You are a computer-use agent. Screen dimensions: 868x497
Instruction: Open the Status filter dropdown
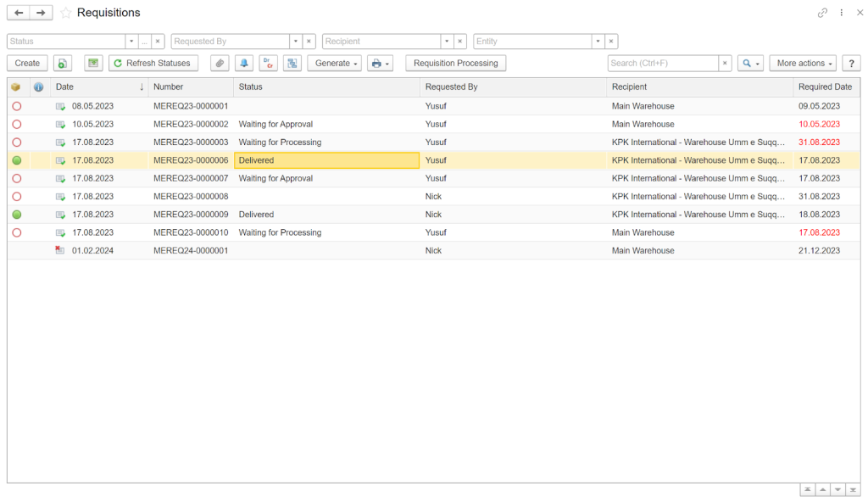coord(131,41)
